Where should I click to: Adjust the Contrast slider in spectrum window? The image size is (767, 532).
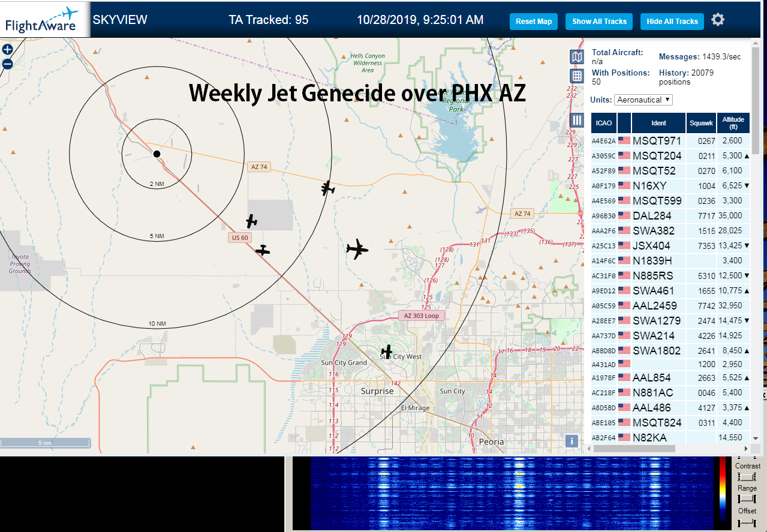pos(747,477)
